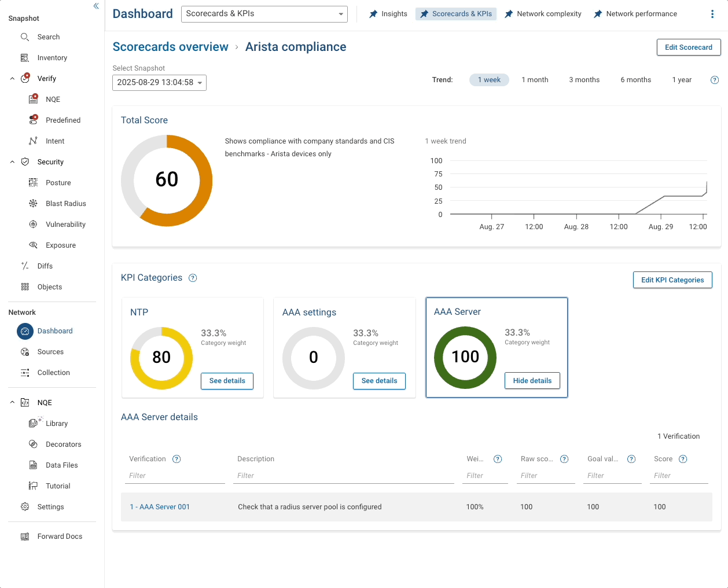This screenshot has width=728, height=588.
Task: Click the Blast Radius icon
Action: coord(34,204)
